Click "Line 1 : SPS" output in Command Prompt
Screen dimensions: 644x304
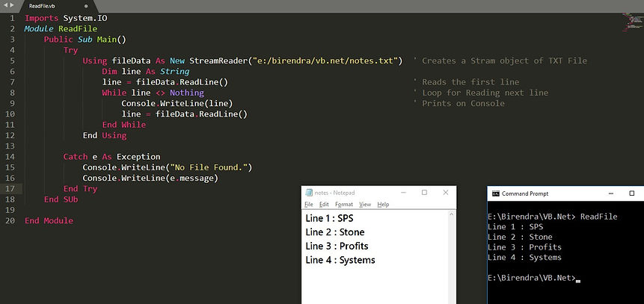(x=515, y=227)
